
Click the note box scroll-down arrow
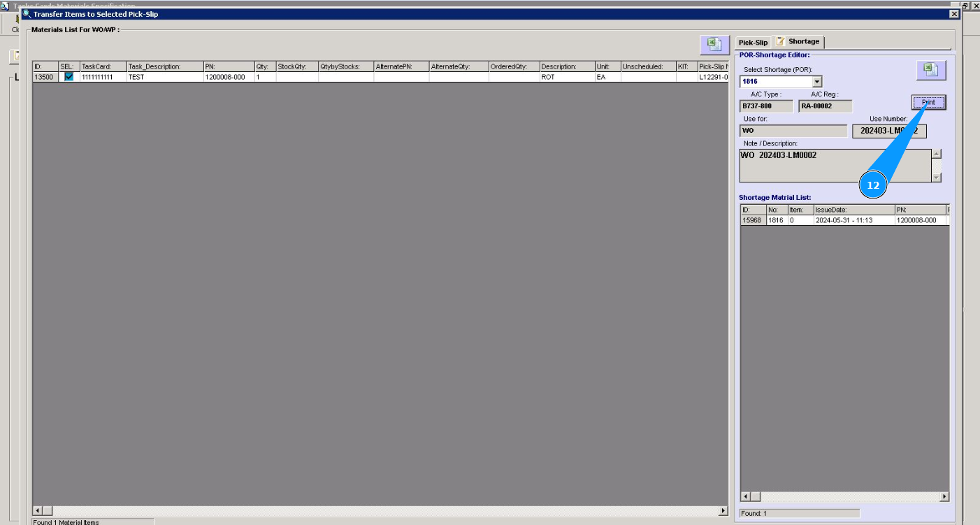937,178
